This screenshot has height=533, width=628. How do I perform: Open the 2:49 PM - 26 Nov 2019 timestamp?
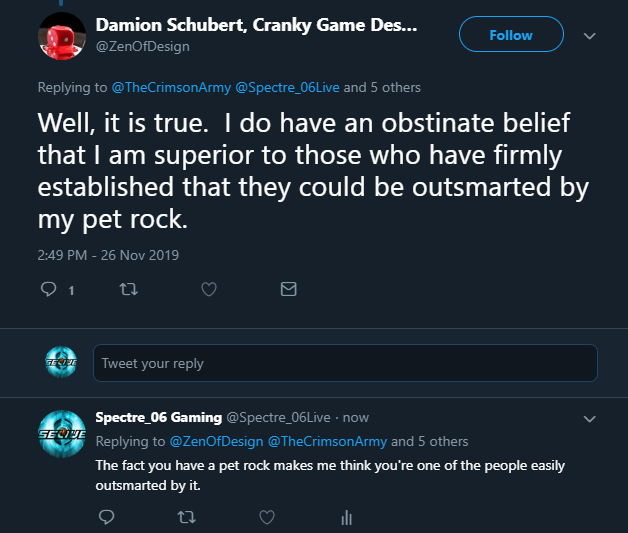click(x=108, y=255)
